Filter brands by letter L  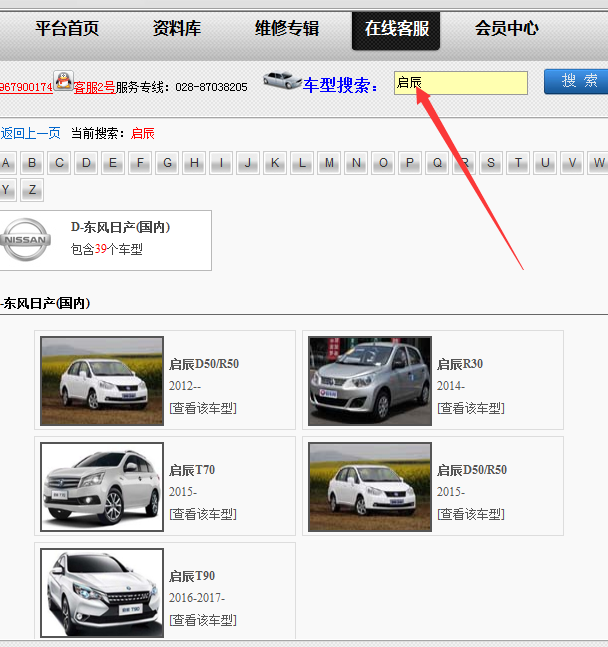click(x=302, y=163)
